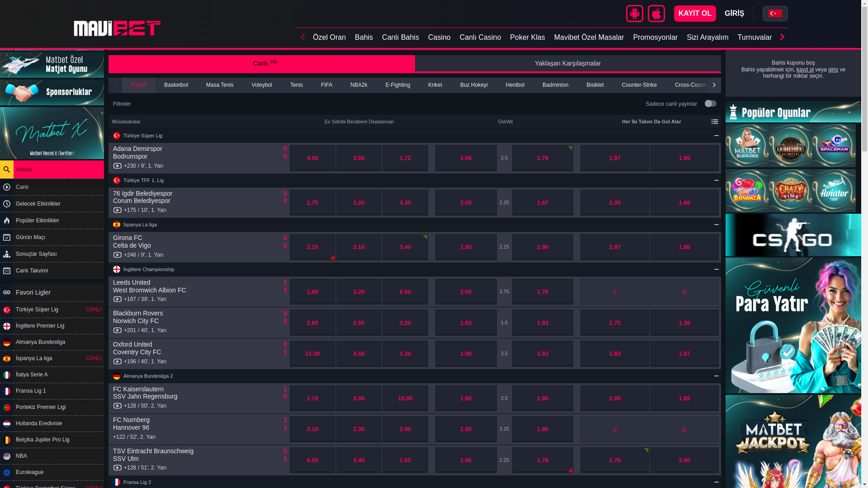Open Euroleague favorite league
Screen dimensions: 868x488
pos(52,472)
